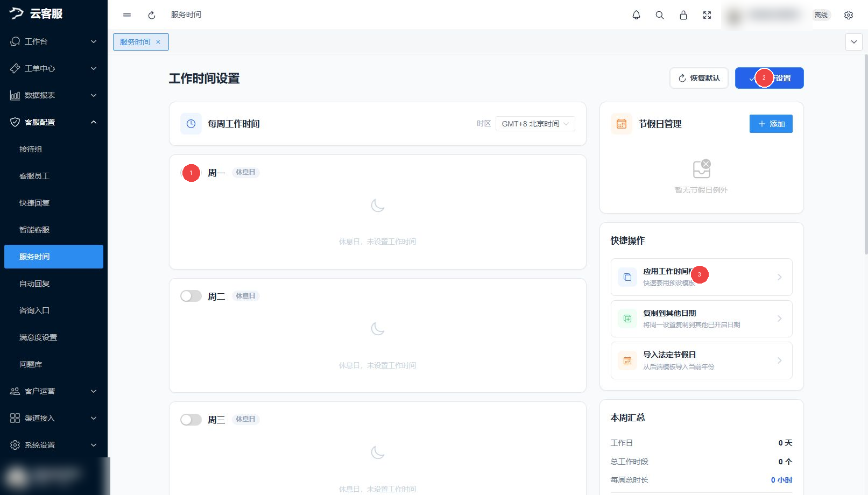Open the search magnifier icon
The image size is (868, 495).
point(660,15)
